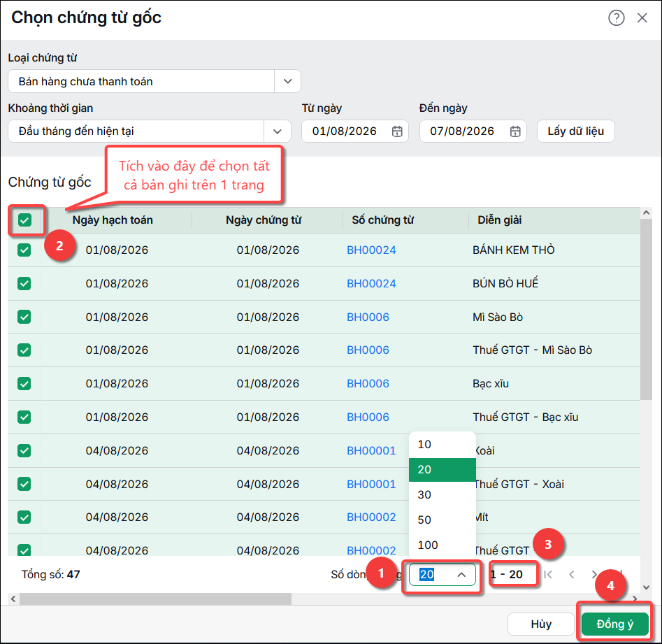Open calendar picker for Đến ngày

515,131
